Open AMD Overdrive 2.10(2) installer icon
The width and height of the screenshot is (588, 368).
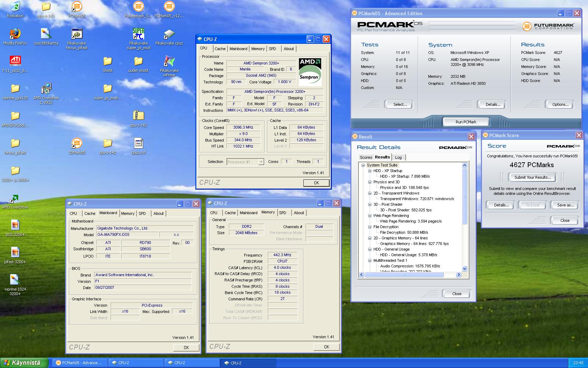[46, 89]
